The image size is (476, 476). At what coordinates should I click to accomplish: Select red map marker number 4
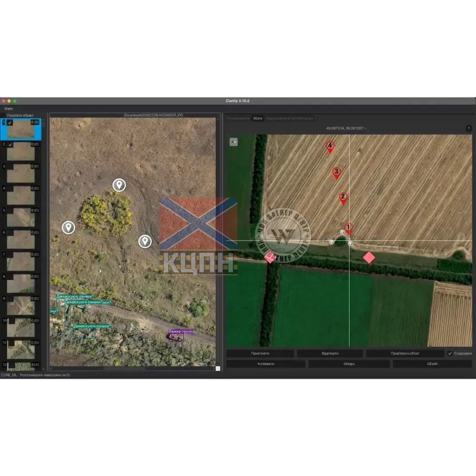pos(330,146)
